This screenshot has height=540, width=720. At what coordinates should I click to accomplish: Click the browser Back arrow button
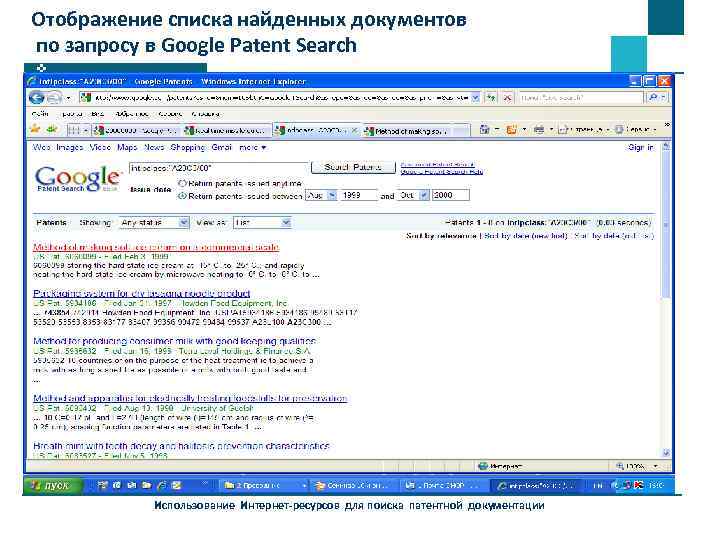(37, 98)
